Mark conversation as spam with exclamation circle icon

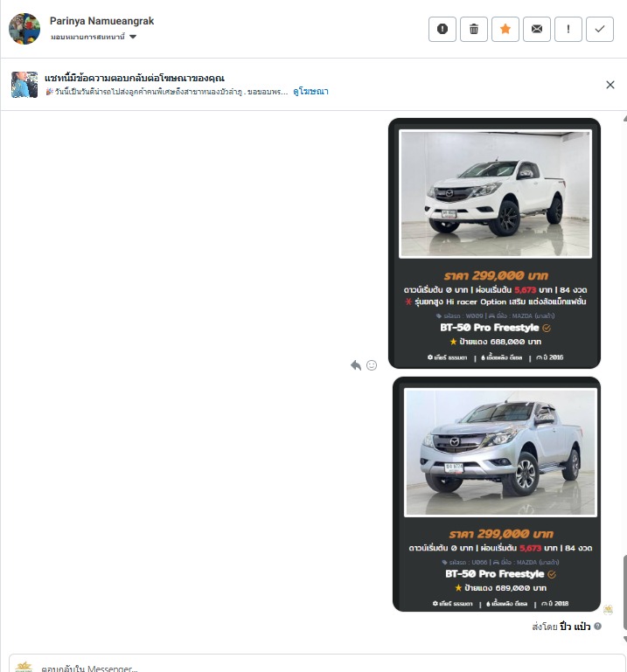click(442, 29)
